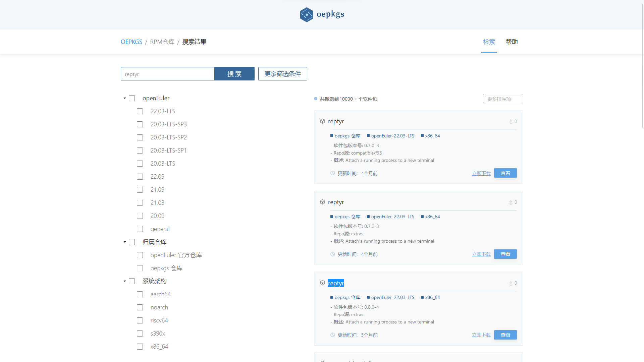Tick the oepkgs 仓库 checkbox
The image size is (644, 362).
(x=140, y=268)
